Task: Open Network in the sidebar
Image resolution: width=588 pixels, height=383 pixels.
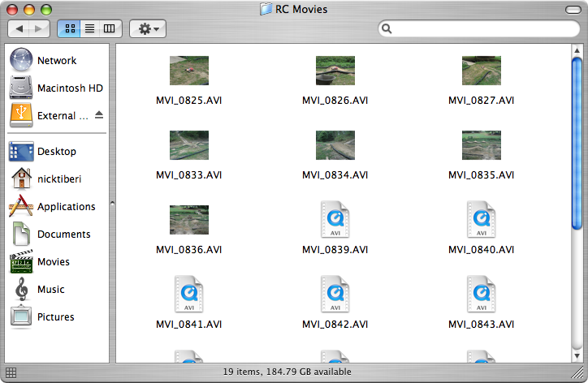Action: coord(57,60)
